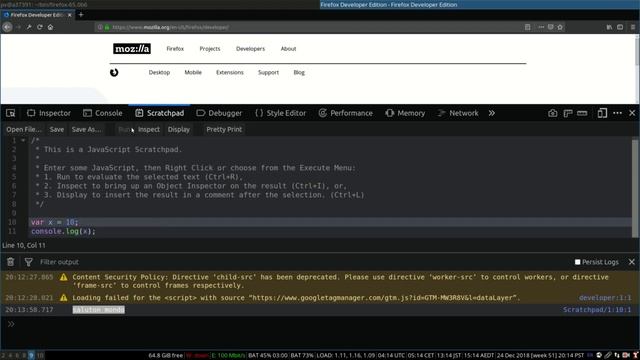Close the split console panel
This screenshot has width=640, height=360.
click(632, 262)
